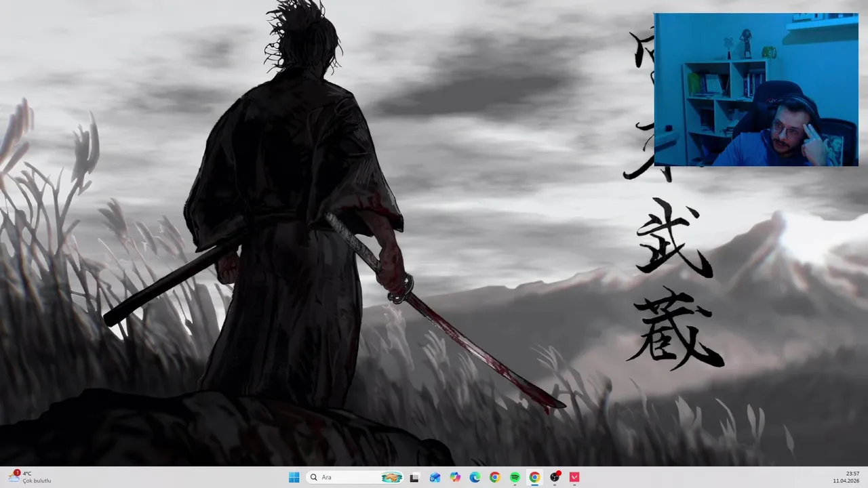Open Task View from the taskbar
Image resolution: width=868 pixels, height=488 pixels.
414,477
